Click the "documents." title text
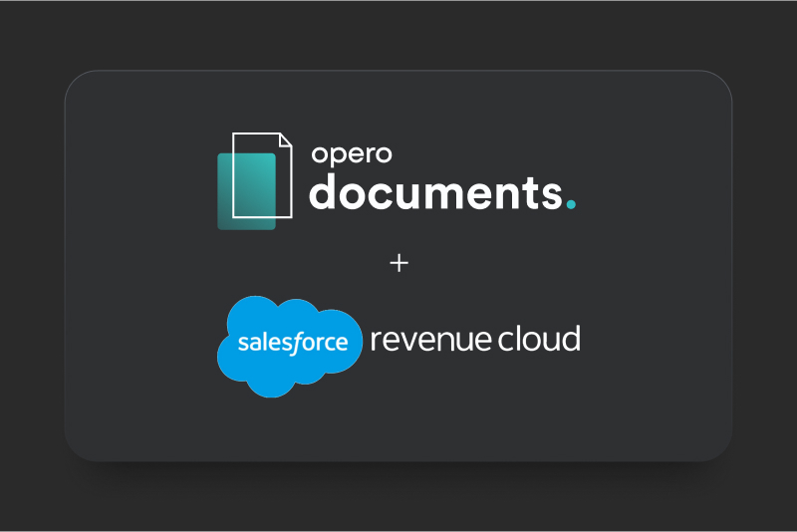 pos(442,192)
